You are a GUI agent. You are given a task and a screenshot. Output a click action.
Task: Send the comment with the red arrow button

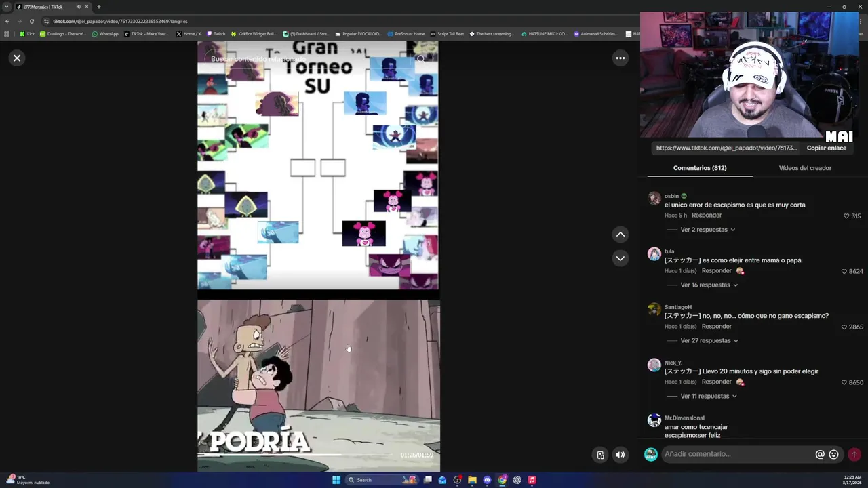[x=854, y=454]
